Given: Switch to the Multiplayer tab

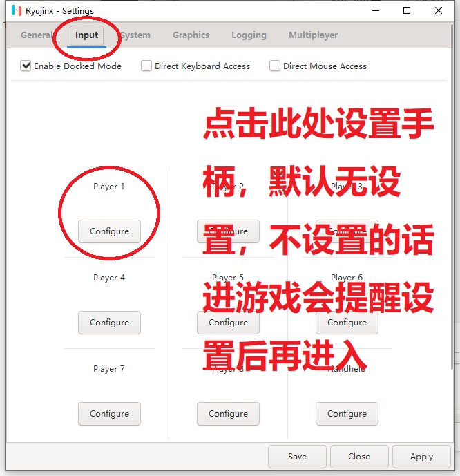Looking at the screenshot, I should click(x=313, y=35).
